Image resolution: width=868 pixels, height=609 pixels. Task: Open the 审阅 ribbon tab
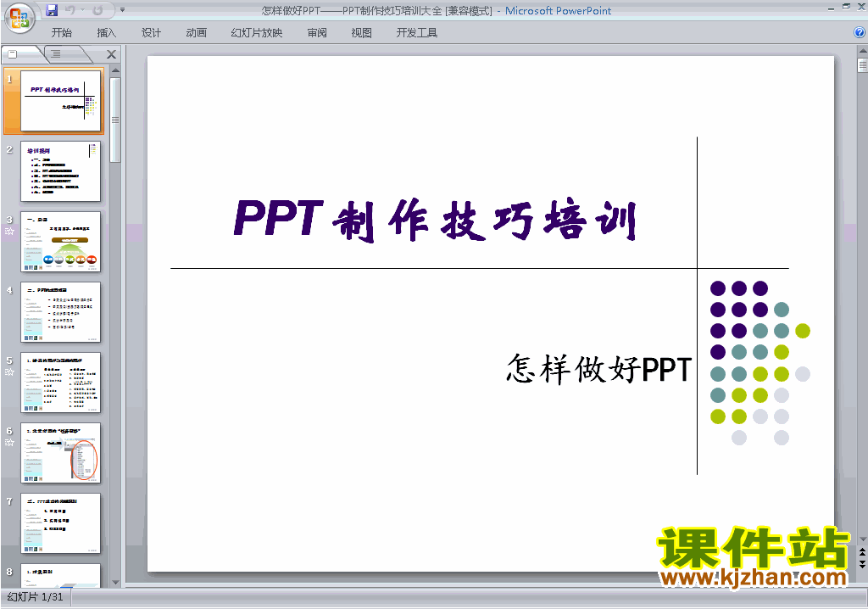coord(317,33)
